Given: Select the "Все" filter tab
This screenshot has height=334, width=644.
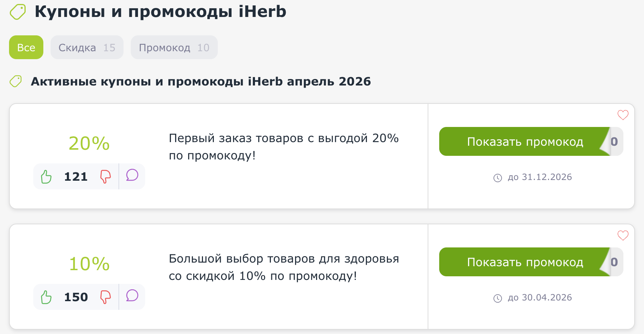Looking at the screenshot, I should pyautogui.click(x=26, y=47).
